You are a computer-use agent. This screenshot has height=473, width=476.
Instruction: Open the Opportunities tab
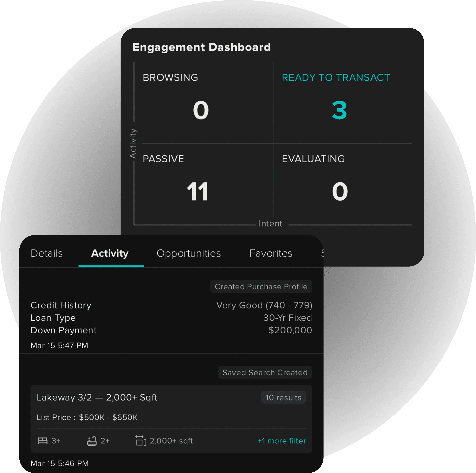tap(188, 253)
